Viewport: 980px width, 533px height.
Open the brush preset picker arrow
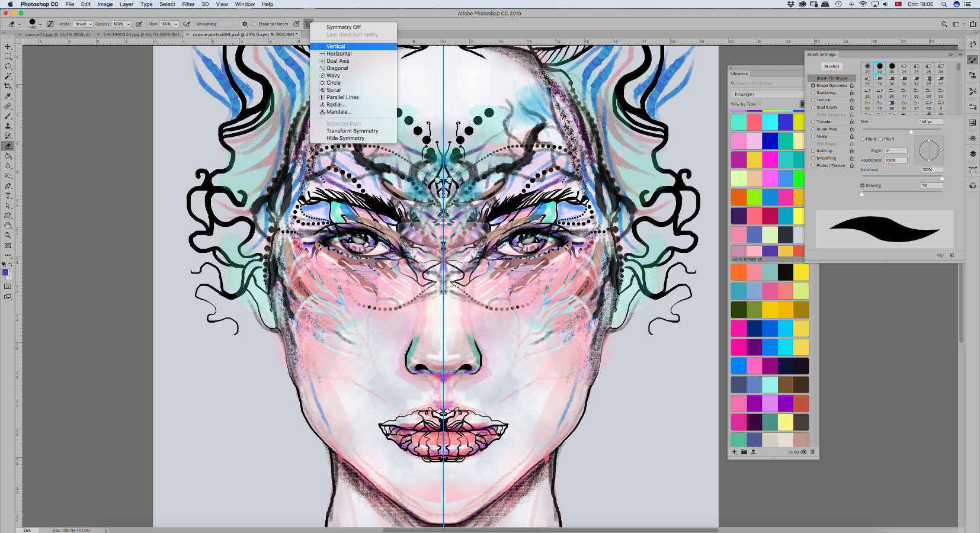40,24
